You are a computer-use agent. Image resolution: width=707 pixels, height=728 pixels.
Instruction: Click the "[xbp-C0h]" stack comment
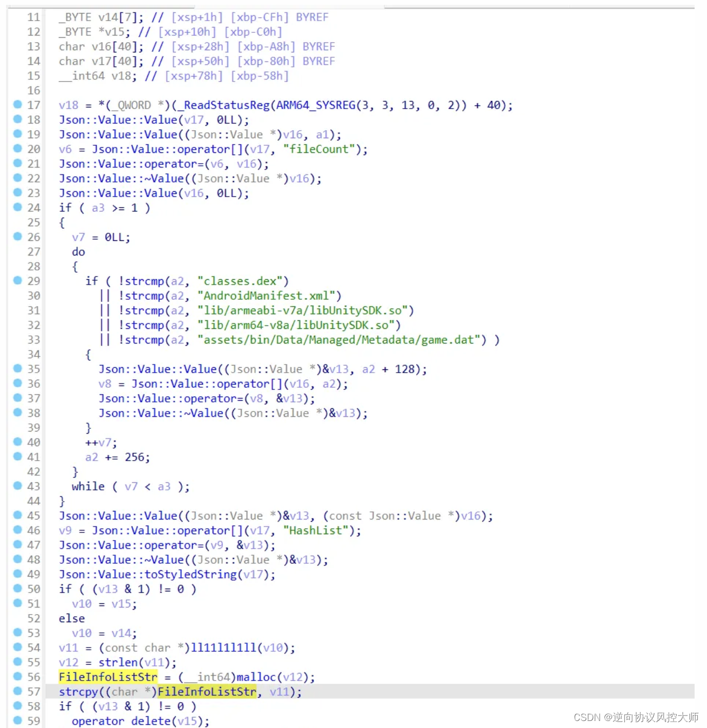click(253, 32)
